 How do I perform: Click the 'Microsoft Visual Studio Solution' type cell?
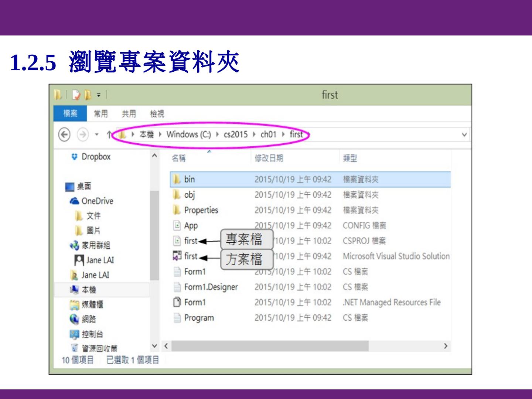(x=396, y=256)
